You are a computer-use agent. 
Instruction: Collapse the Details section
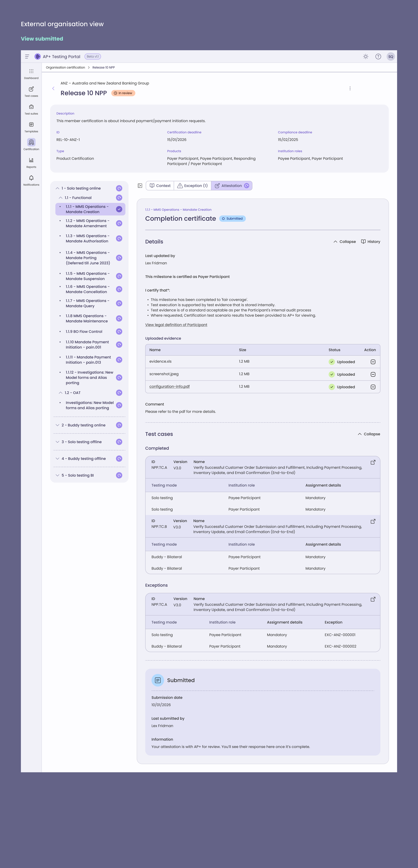coord(345,241)
